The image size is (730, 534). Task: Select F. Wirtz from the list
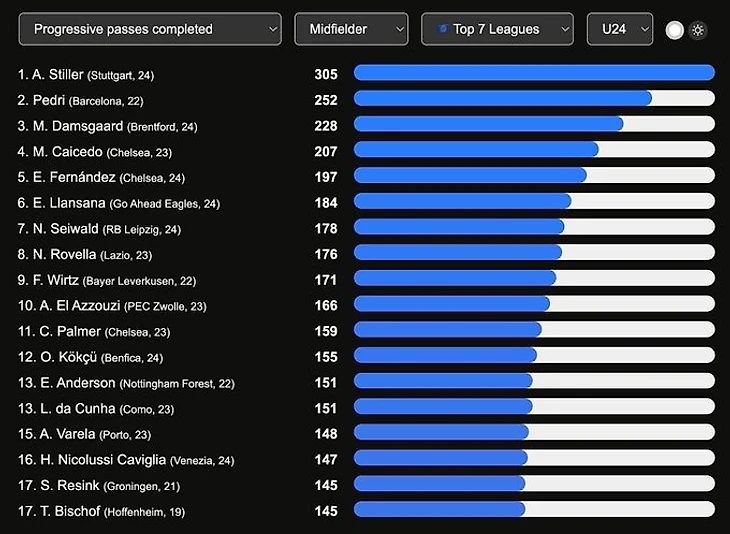point(107,280)
